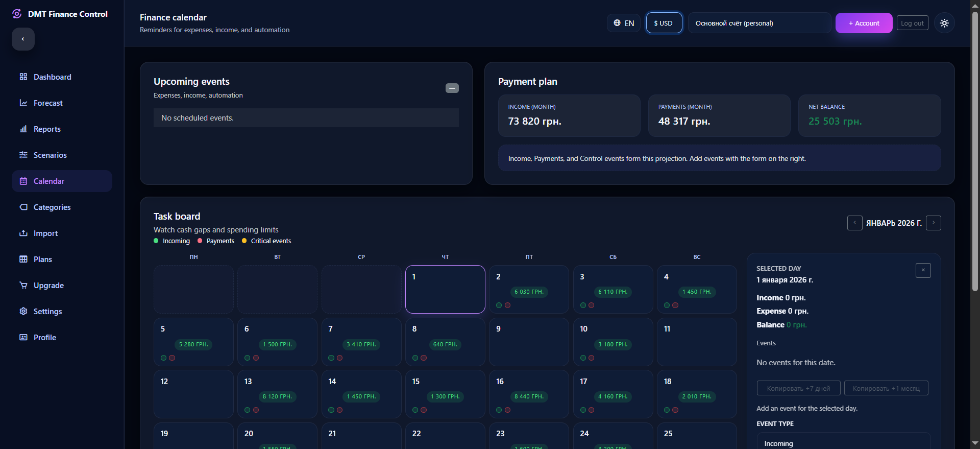Click the Plans table icon
The width and height of the screenshot is (980, 449).
click(x=23, y=259)
